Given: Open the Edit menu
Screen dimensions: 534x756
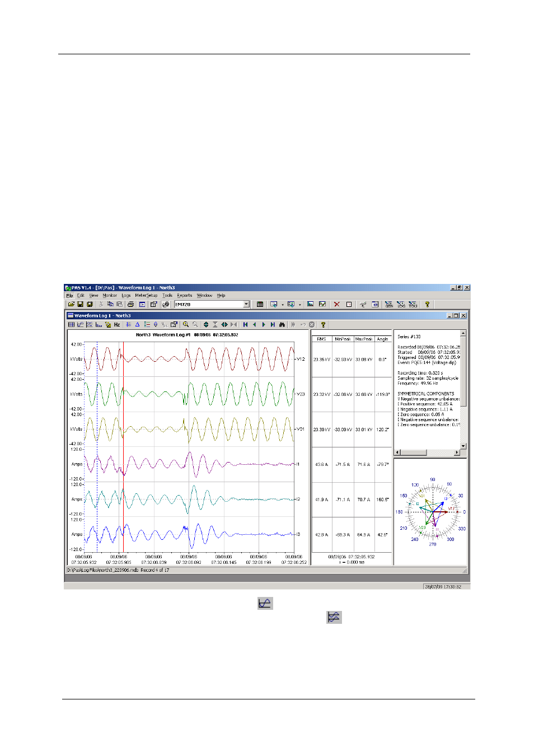Looking at the screenshot, I should tap(81, 295).
